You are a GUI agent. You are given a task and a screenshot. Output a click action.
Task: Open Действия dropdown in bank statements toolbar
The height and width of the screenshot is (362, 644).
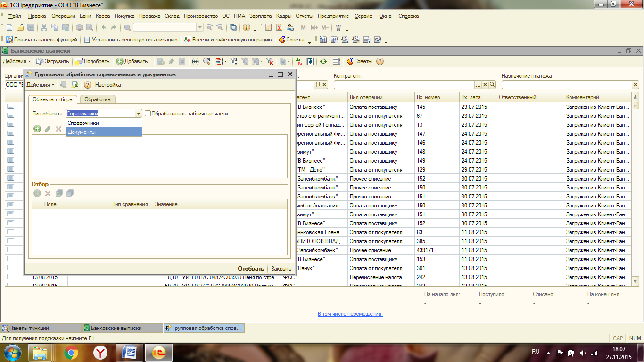pos(17,61)
